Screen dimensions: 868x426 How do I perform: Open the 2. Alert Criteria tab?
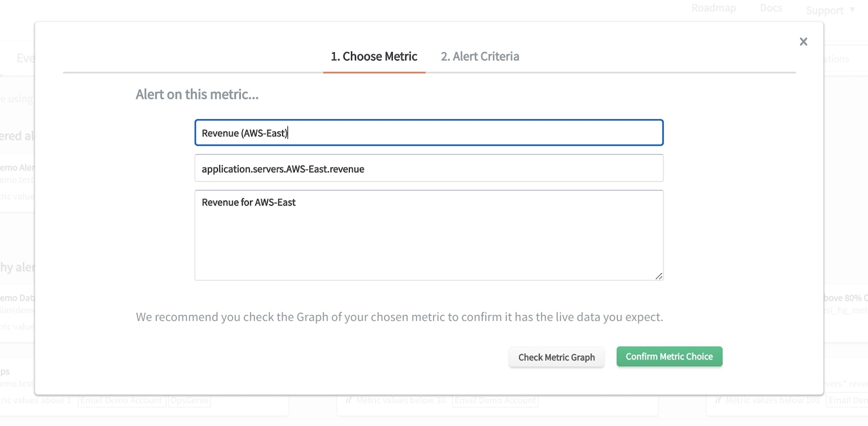click(x=480, y=56)
